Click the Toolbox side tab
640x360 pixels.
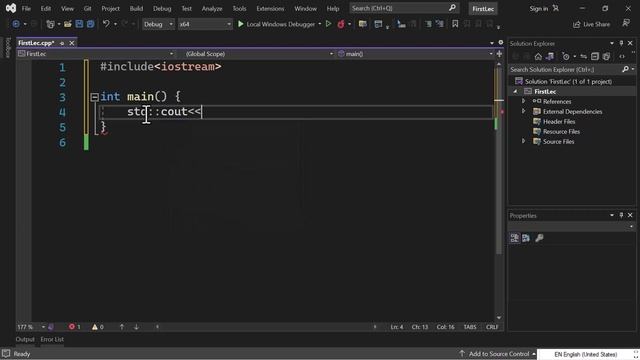(7, 47)
